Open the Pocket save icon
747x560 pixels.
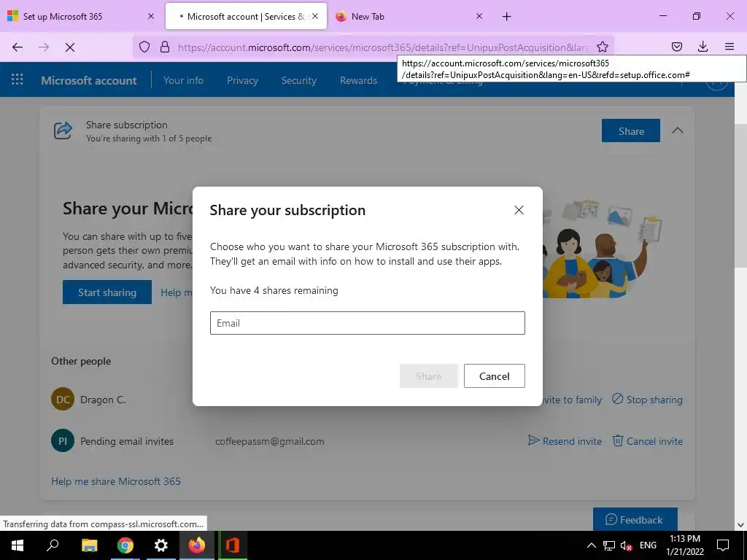tap(676, 47)
